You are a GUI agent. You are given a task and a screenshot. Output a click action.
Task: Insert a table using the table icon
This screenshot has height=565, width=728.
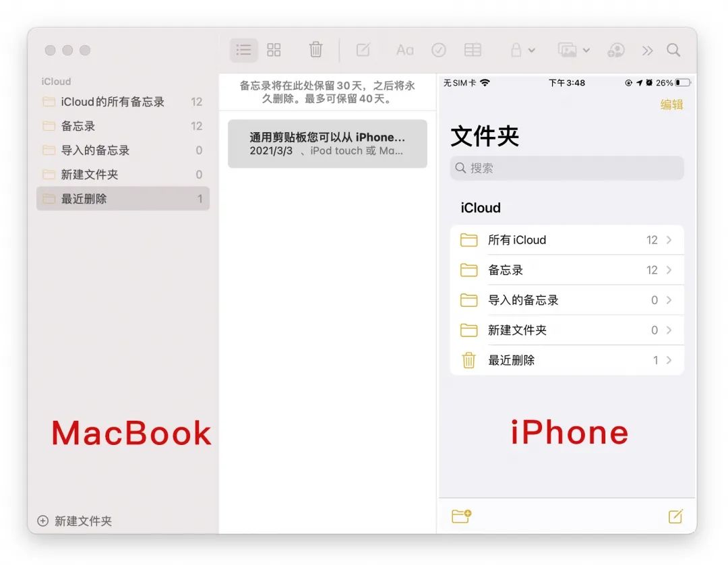(473, 49)
